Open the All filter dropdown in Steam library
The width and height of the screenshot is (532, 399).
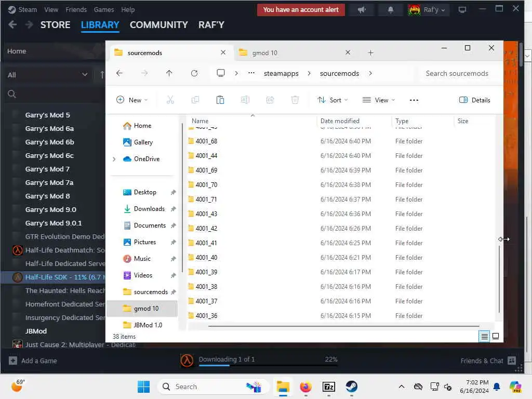(47, 75)
